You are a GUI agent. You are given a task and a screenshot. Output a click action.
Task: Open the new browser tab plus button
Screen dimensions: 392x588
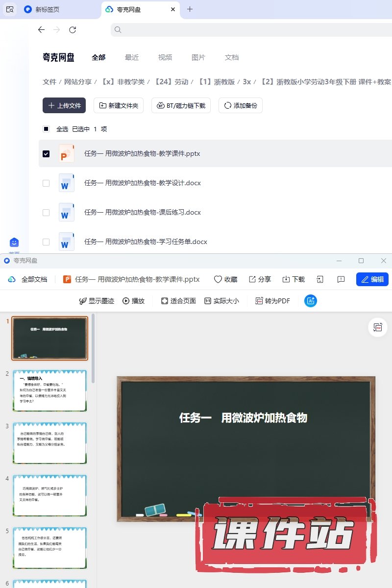[x=190, y=9]
